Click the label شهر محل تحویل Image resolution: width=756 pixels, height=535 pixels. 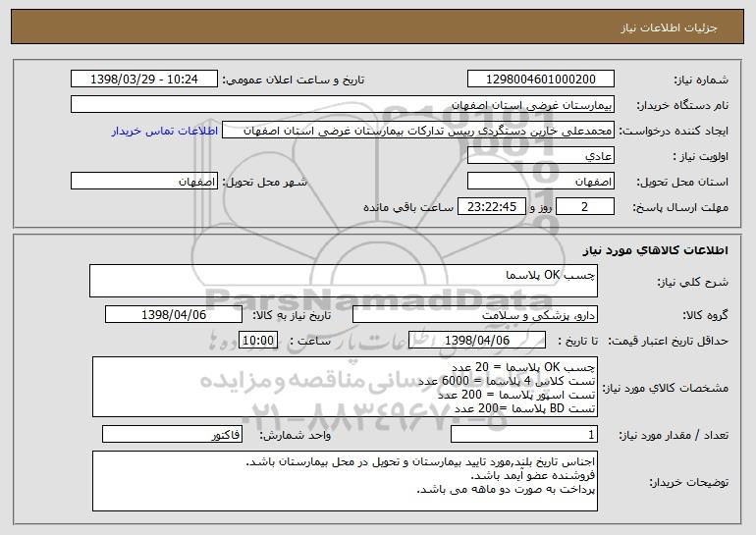(264, 183)
